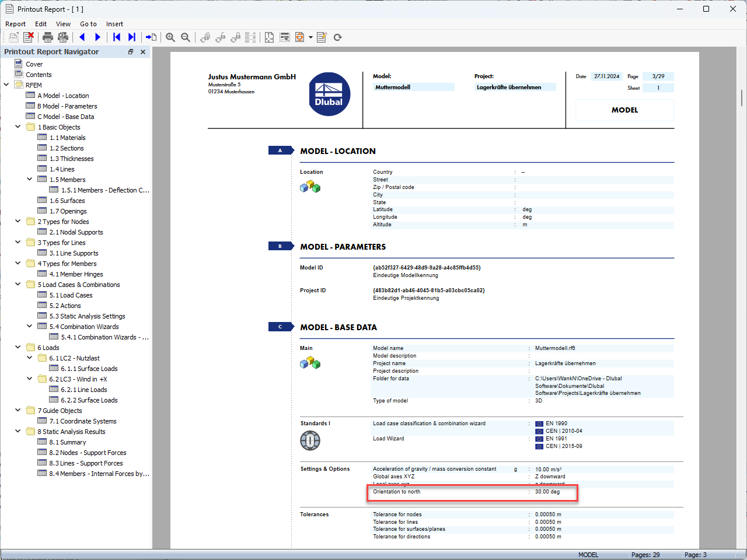Zoom out of the report page

(x=186, y=37)
